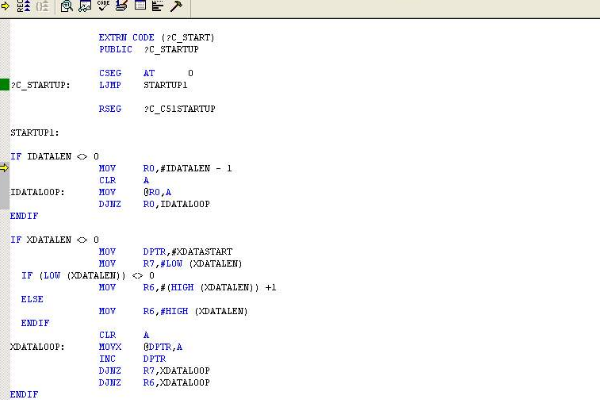Click the EXTRN keyword at the top
This screenshot has width=600, height=400.
click(x=112, y=37)
